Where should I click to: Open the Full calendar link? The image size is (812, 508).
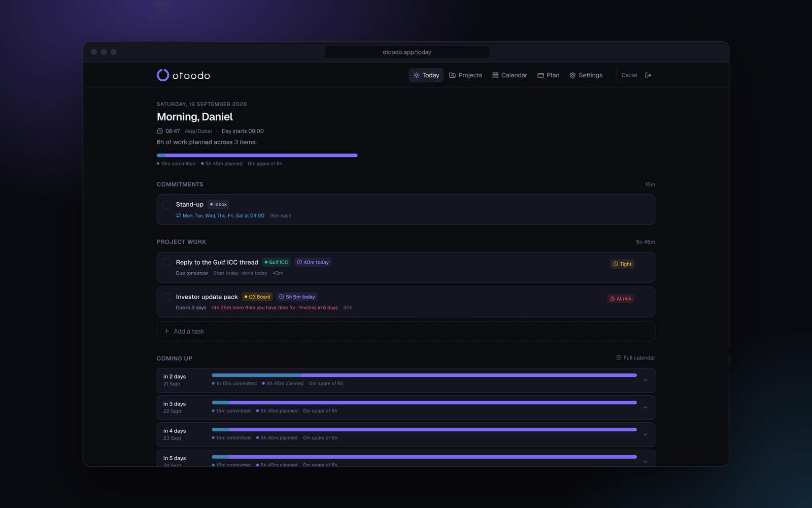636,358
